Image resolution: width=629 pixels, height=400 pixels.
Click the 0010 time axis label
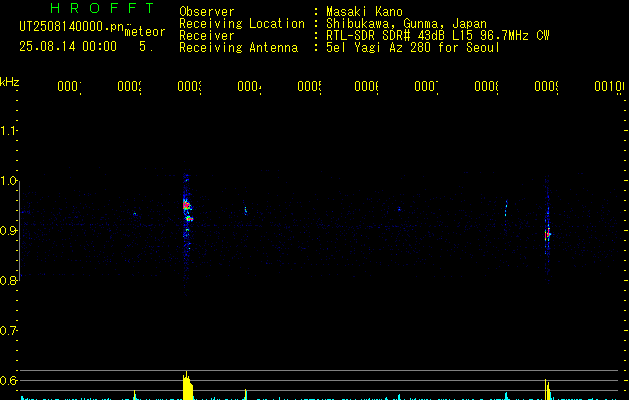pyautogui.click(x=609, y=86)
